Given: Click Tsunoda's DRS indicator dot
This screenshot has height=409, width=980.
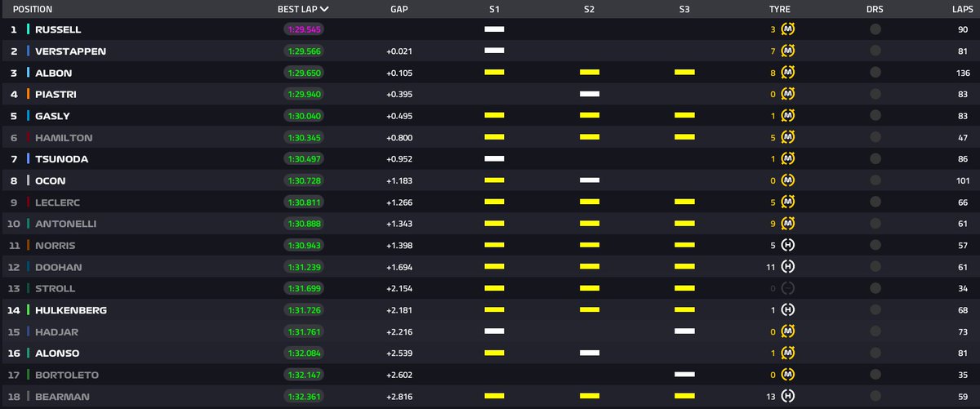Looking at the screenshot, I should click(875, 159).
